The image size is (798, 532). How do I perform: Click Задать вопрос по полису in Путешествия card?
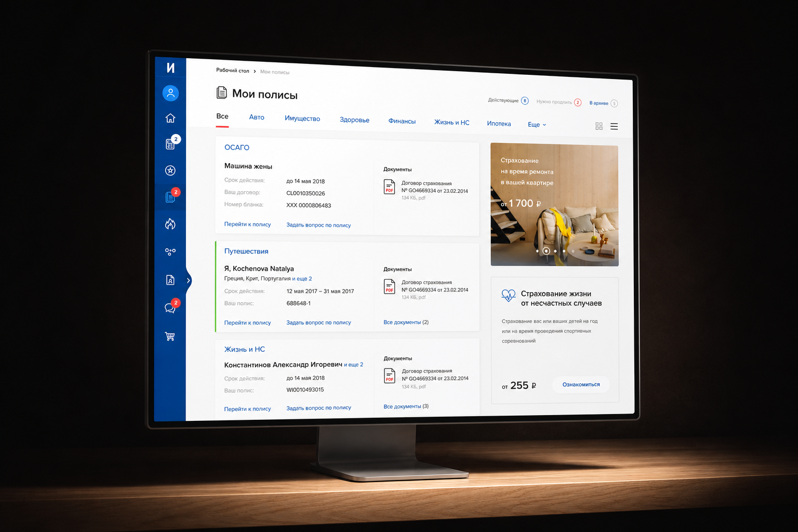click(x=318, y=323)
